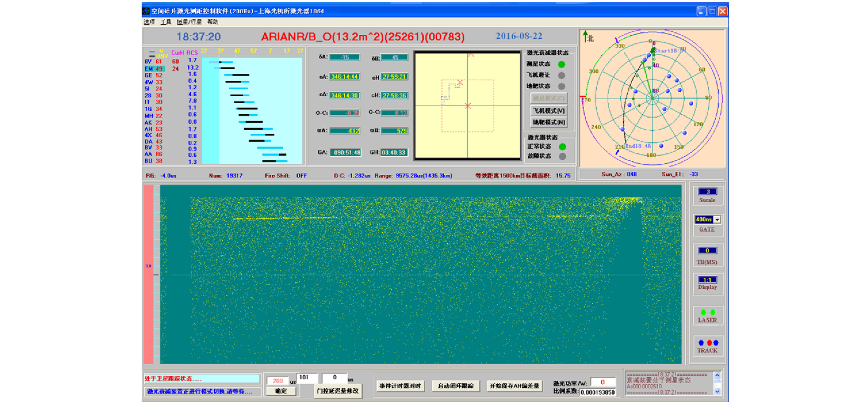Viewport: 868px width, 404px height.
Task: Click the red dot in TRACK panel
Action: (x=709, y=343)
